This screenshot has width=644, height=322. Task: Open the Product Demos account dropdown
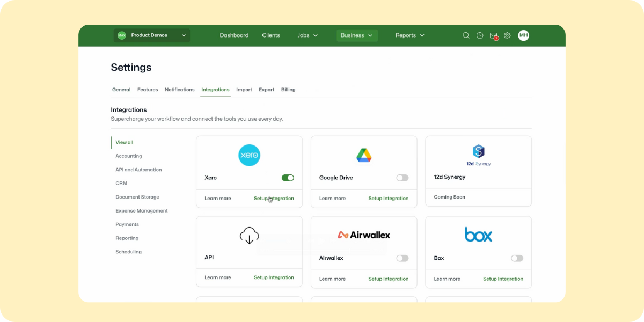coord(152,35)
